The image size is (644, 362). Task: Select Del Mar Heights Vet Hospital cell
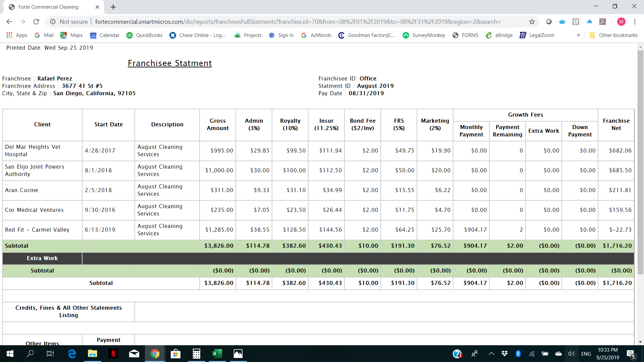42,151
